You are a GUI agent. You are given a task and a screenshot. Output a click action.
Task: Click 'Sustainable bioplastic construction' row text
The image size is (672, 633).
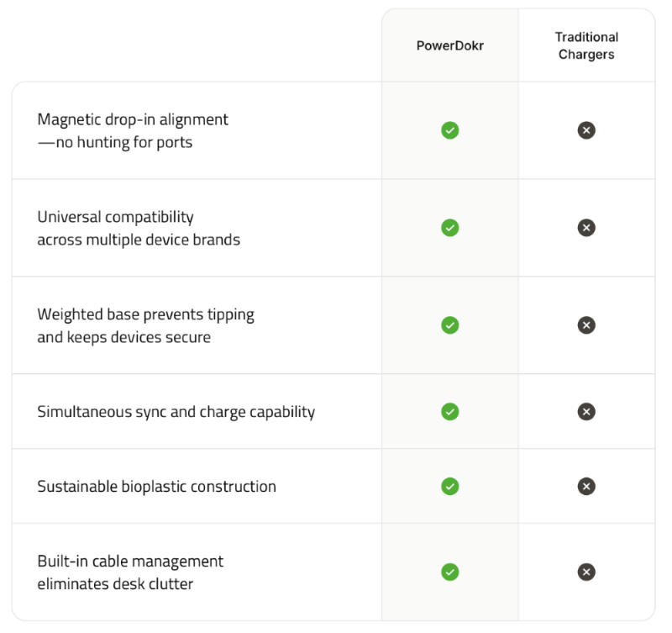point(156,487)
